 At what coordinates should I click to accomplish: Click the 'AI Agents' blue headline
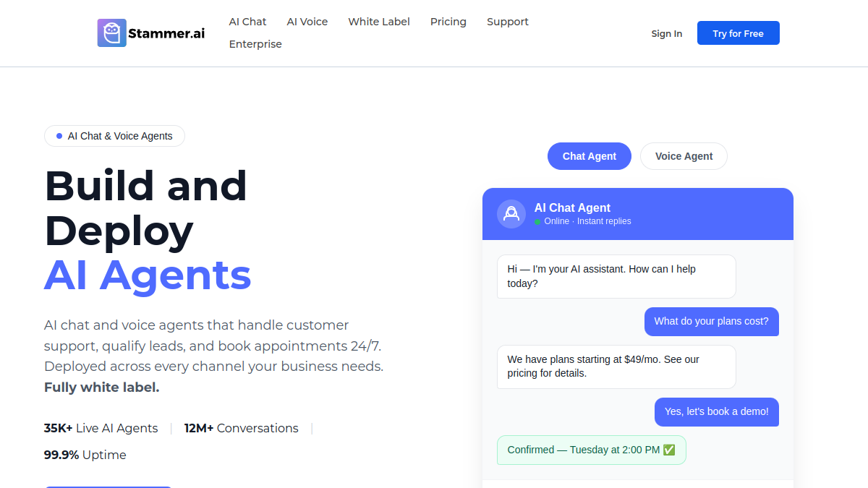click(x=148, y=275)
